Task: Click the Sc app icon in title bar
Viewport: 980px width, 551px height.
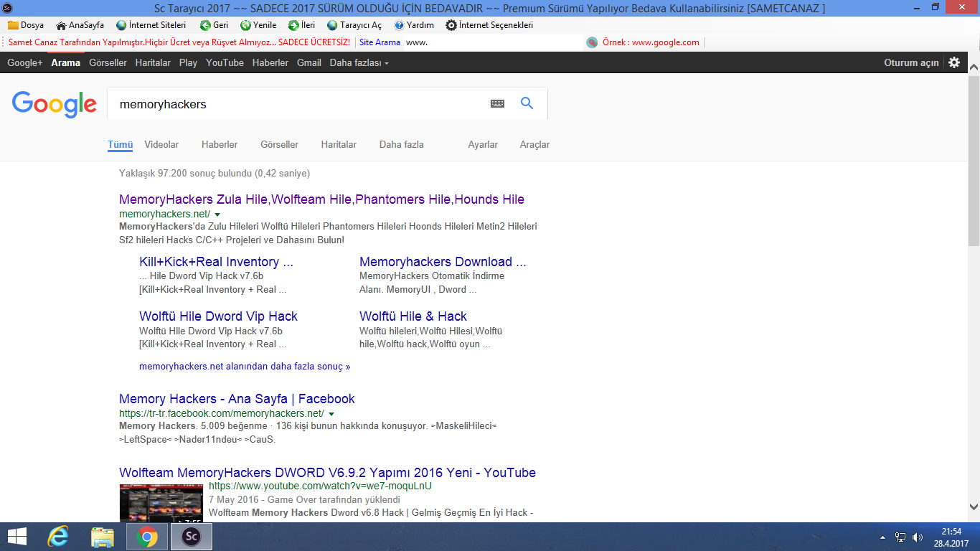Action: pos(8,8)
